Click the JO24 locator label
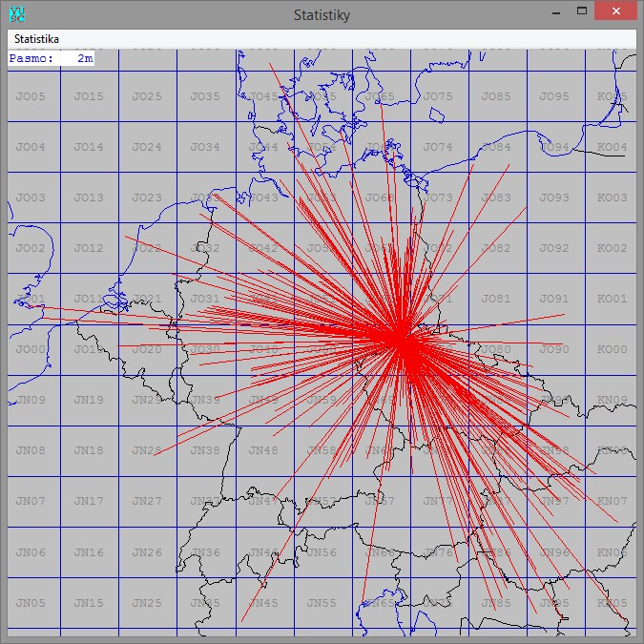 [147, 147]
